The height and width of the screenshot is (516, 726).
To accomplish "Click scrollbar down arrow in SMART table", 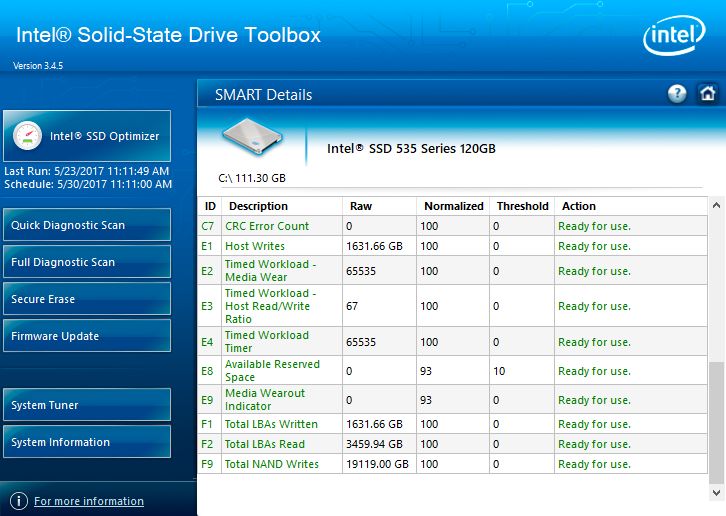I will pos(716,492).
